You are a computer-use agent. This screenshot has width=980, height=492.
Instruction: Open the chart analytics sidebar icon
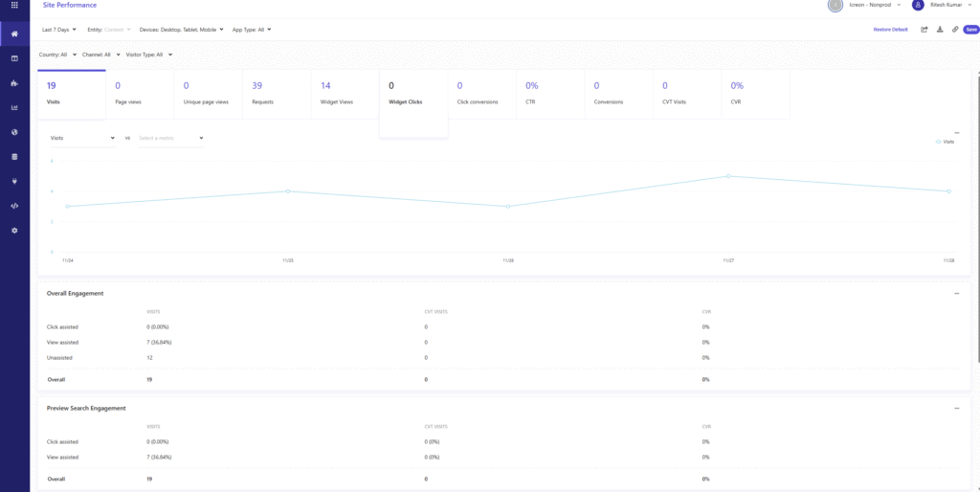click(x=14, y=107)
